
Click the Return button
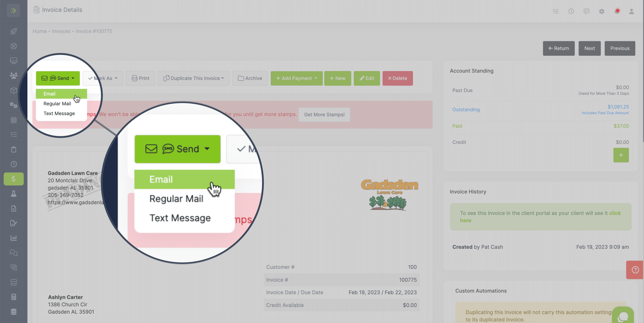click(x=558, y=48)
